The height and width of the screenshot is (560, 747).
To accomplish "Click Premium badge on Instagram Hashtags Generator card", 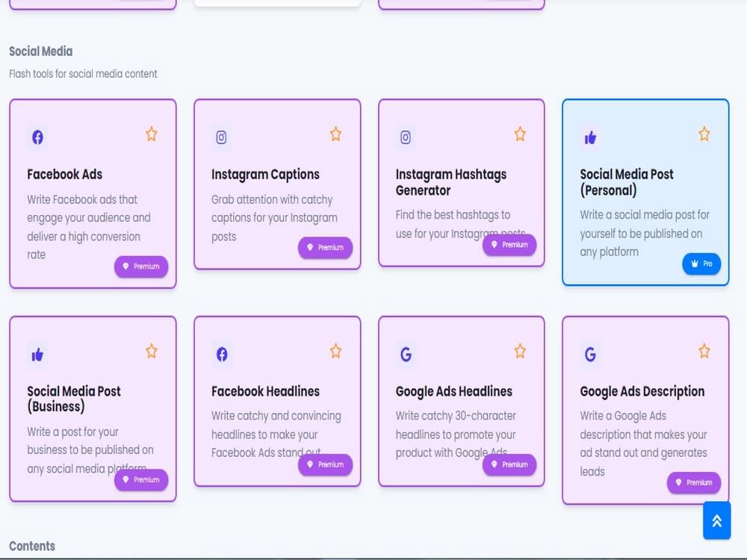I will click(509, 245).
